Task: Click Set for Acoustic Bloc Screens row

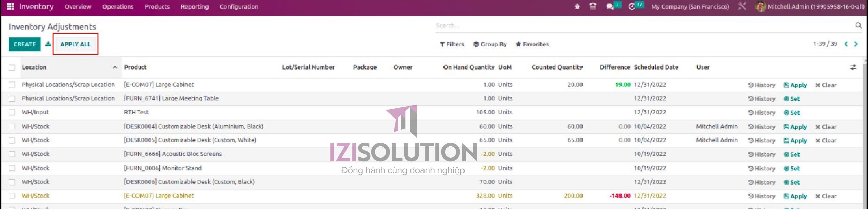Action: pyautogui.click(x=792, y=154)
